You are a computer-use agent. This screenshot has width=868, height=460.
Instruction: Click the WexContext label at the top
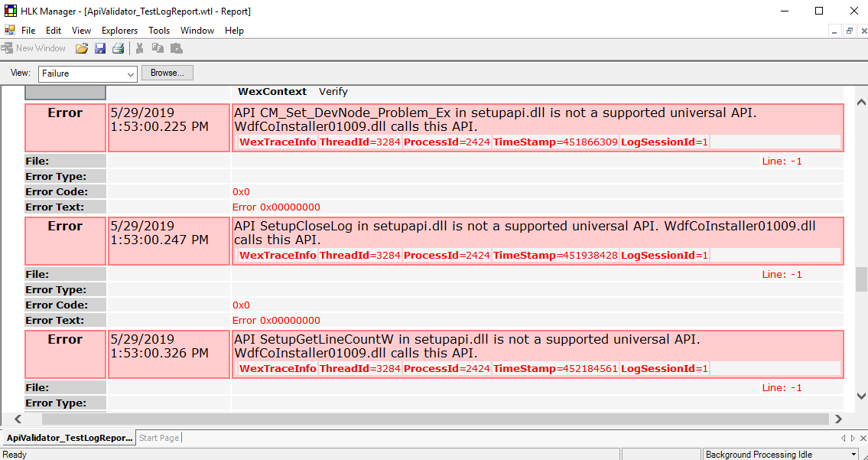[x=271, y=91]
